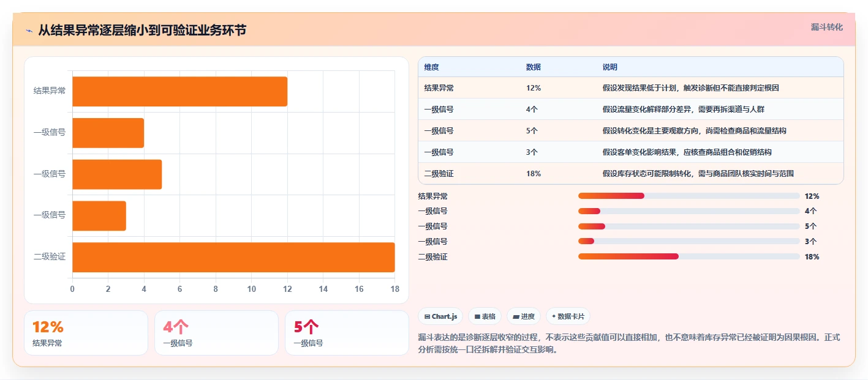The height and width of the screenshot is (380, 868).
Task: Open the 12% 结果异常 data card
Action: tap(86, 333)
